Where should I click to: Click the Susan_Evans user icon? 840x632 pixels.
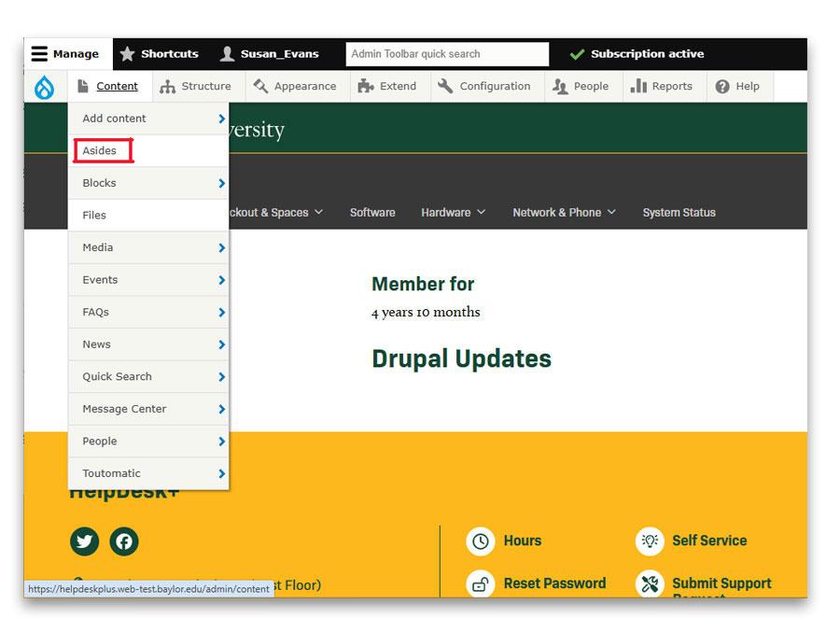point(227,53)
